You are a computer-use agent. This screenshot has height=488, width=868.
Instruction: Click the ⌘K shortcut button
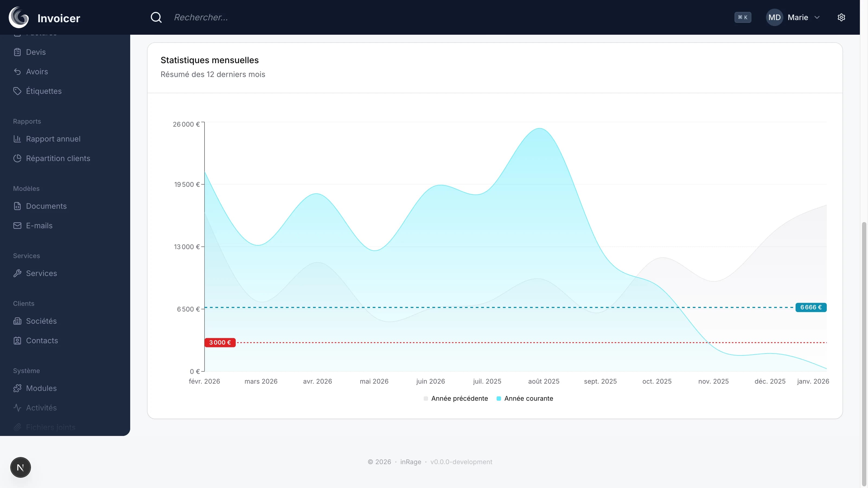coord(743,17)
